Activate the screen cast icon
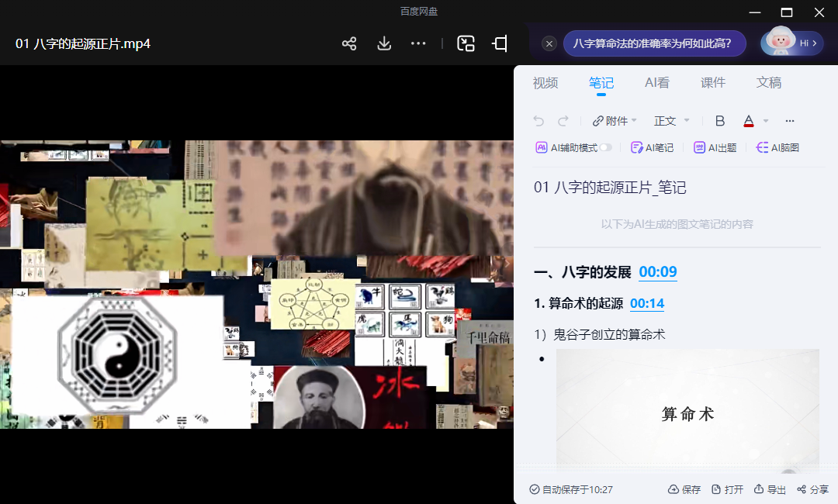The height and width of the screenshot is (504, 838). pos(500,43)
